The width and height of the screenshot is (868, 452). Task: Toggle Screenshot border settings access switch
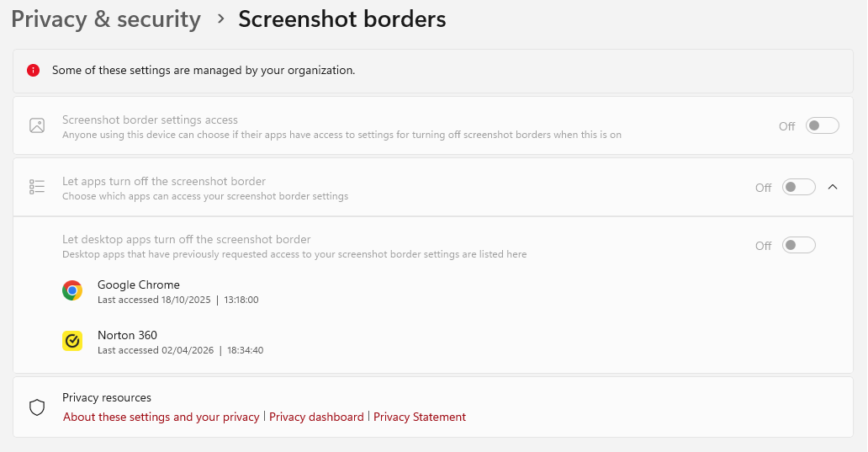[x=822, y=125]
